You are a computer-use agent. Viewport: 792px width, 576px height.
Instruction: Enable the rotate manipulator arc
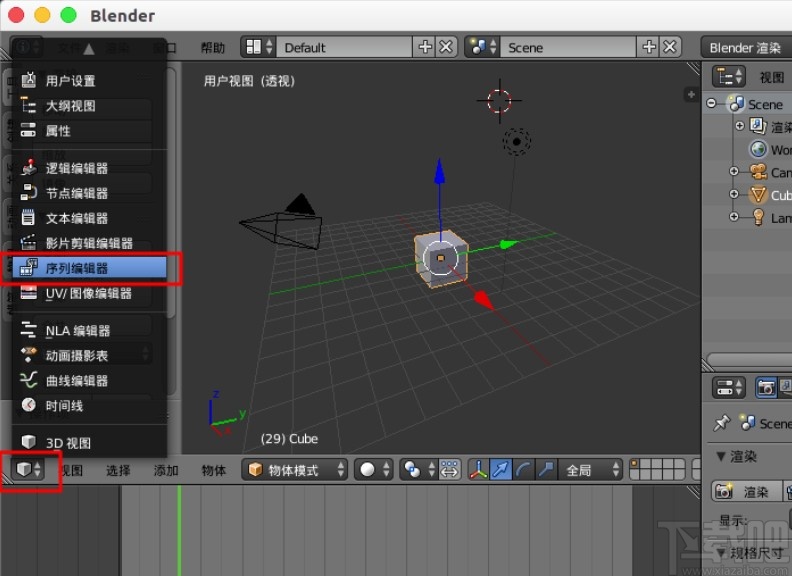[x=523, y=470]
